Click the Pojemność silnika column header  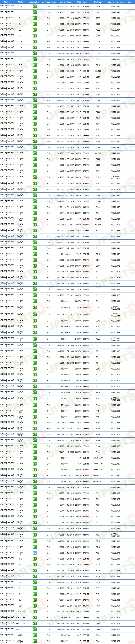48,2
